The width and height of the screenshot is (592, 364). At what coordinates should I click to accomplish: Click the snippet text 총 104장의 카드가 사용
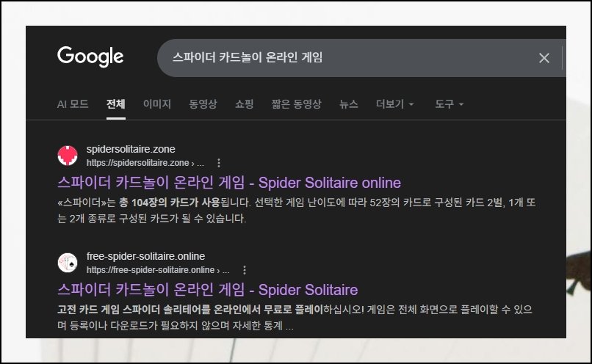click(170, 203)
